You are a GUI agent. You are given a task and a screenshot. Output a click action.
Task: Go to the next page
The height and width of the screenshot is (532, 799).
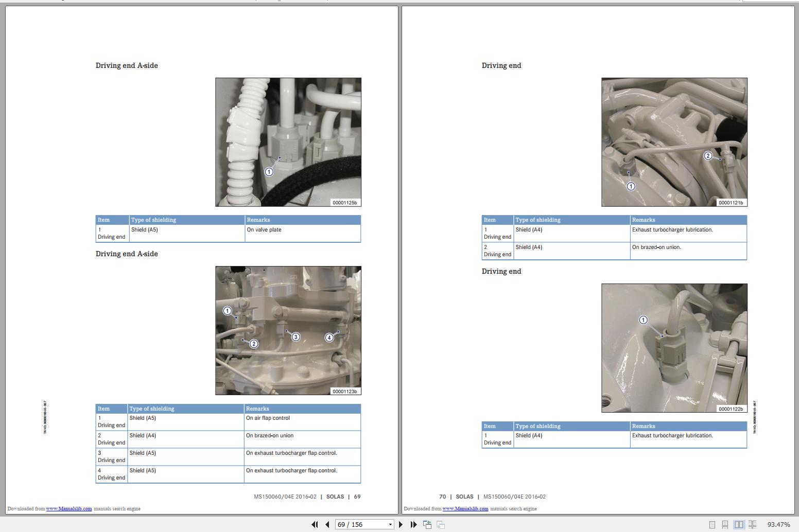tap(401, 524)
